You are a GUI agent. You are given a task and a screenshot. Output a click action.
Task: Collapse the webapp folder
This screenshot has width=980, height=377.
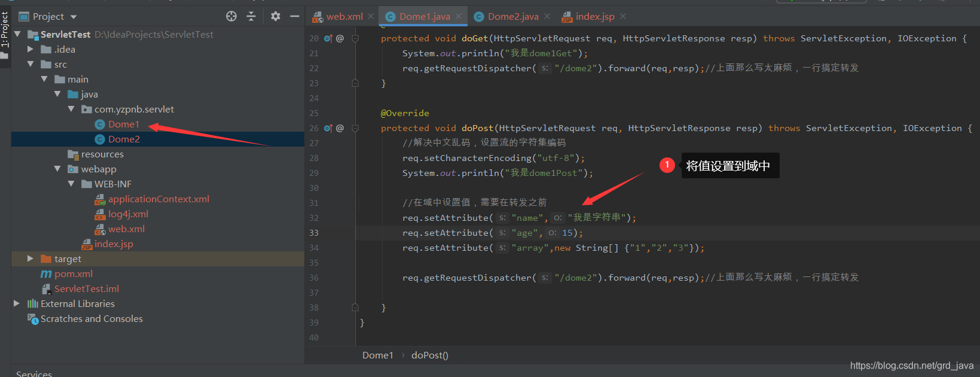57,169
